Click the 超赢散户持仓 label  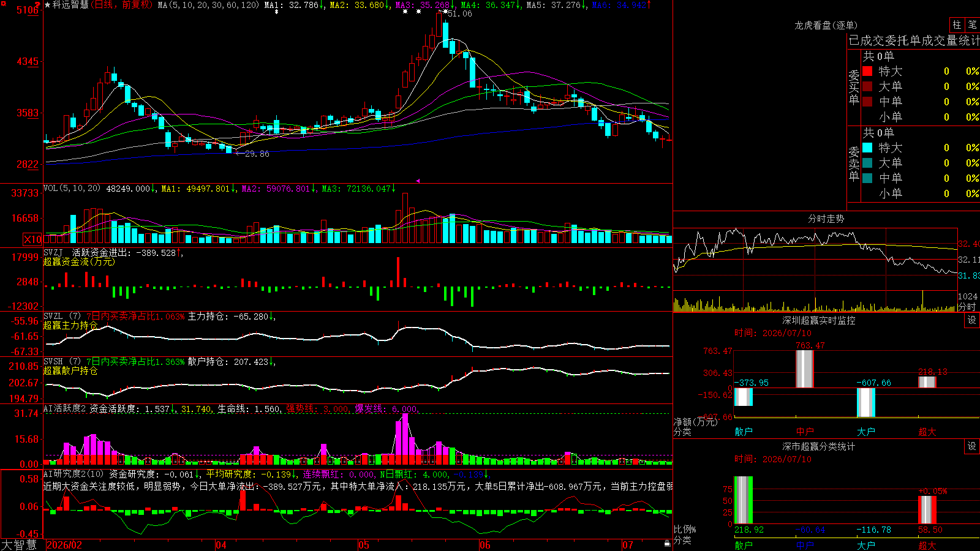point(70,370)
